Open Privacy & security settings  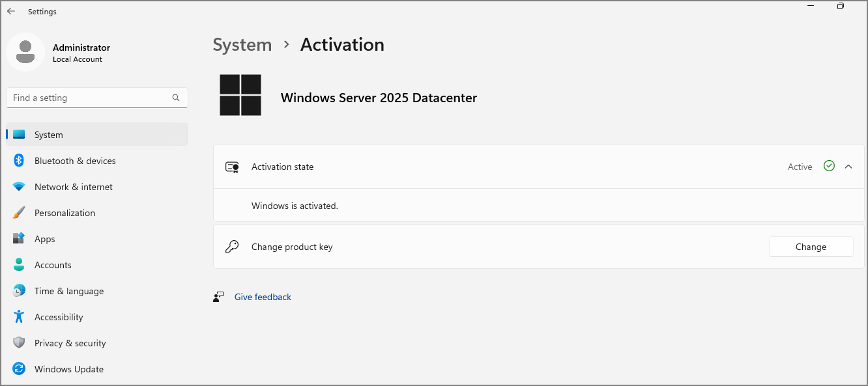[97, 343]
